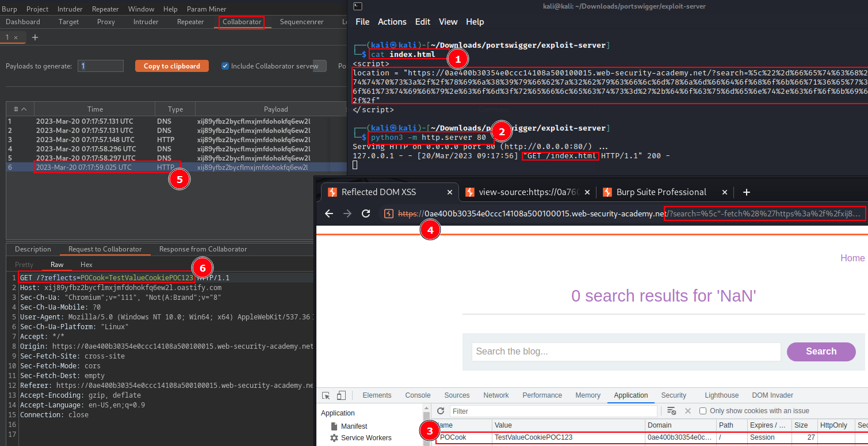Focus the cookies Filter field
This screenshot has width=868, height=446.
(553, 411)
